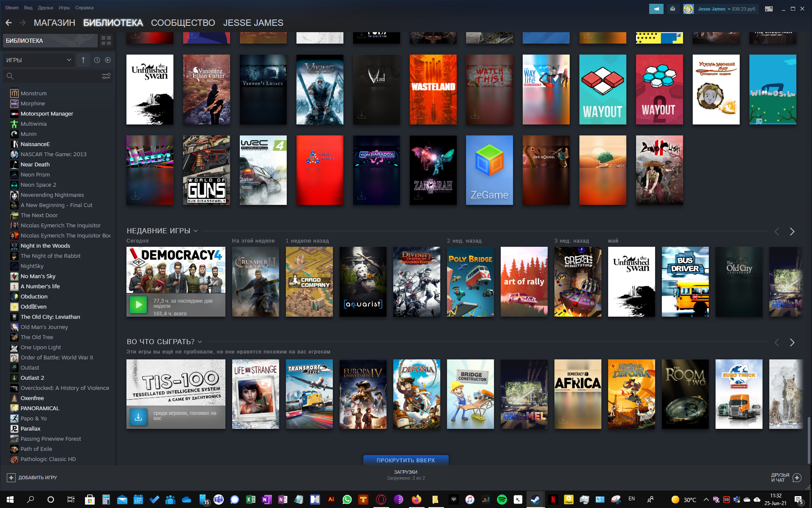
Task: Switch to Big Picture mode icon
Action: [769, 9]
